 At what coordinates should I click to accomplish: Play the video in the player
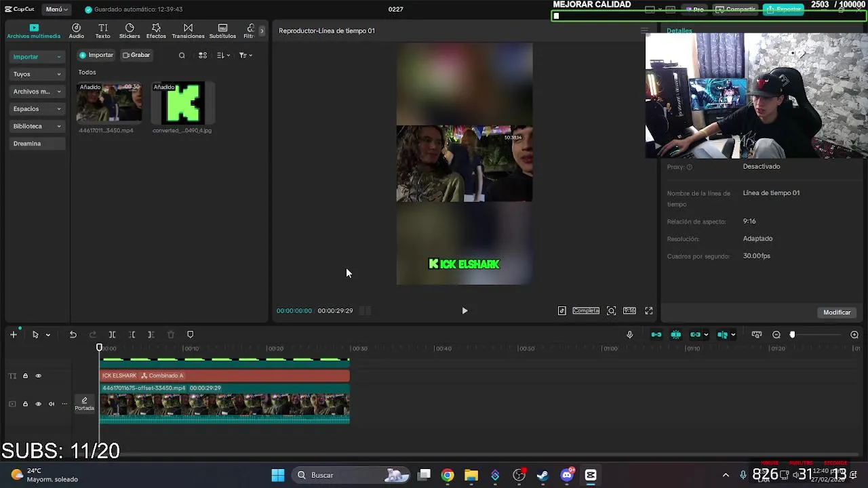(x=465, y=310)
